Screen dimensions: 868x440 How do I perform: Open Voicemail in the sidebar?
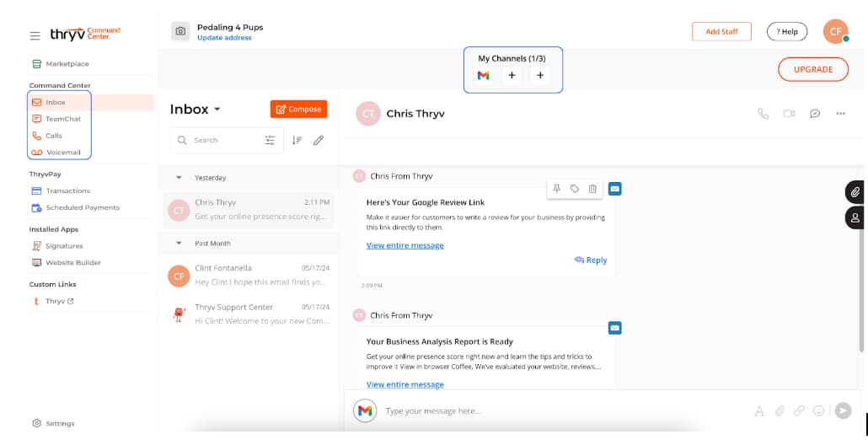[x=56, y=153]
